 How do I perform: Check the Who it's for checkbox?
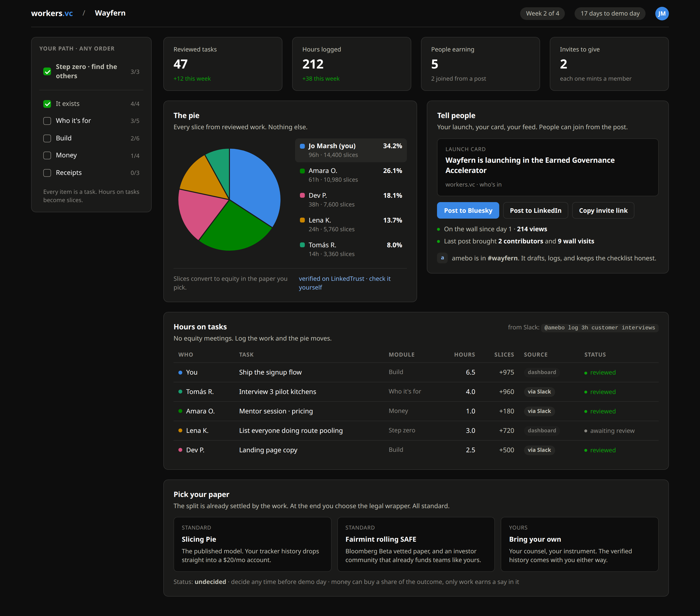(x=47, y=121)
